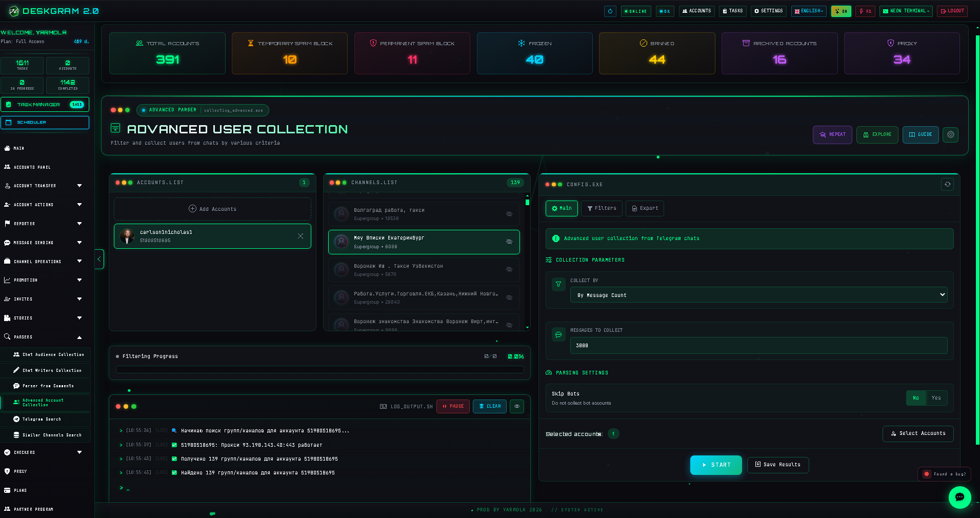Open Tasks from the top menu

(732, 11)
